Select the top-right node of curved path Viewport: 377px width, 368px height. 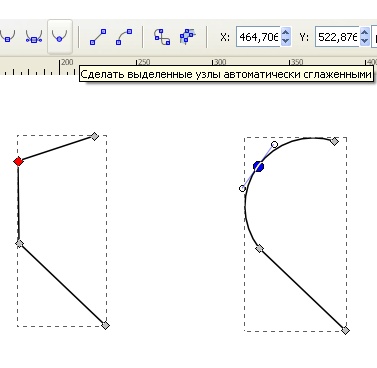click(x=334, y=142)
